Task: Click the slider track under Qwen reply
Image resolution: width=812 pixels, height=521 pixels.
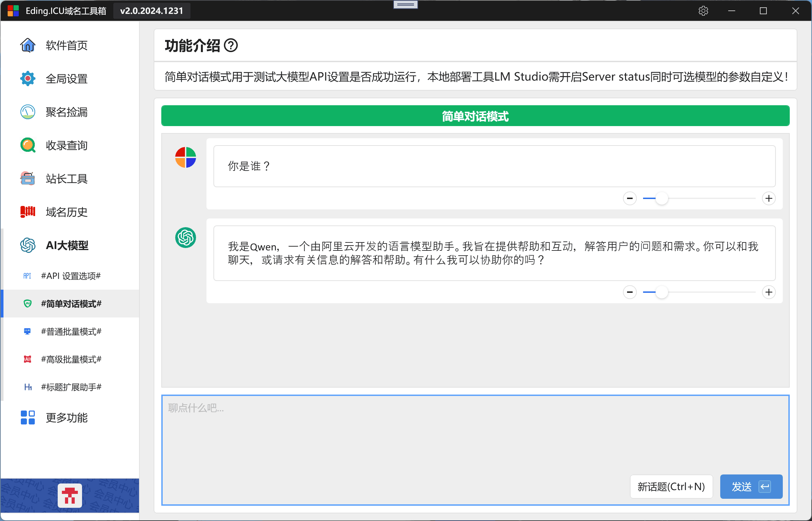Action: tap(699, 292)
